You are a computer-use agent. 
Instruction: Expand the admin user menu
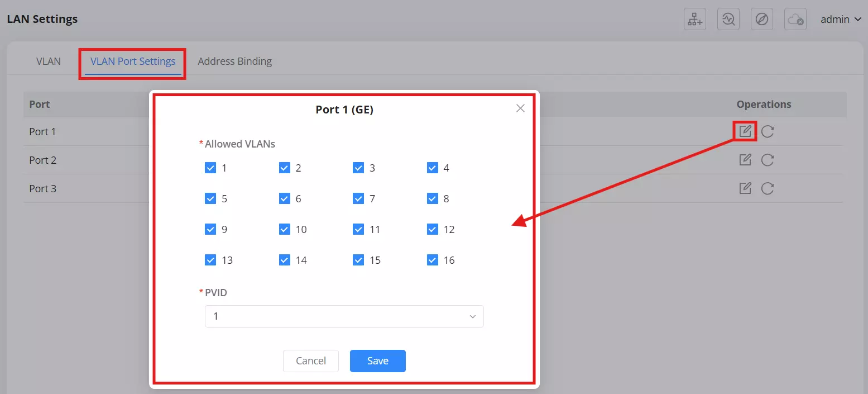(x=842, y=20)
